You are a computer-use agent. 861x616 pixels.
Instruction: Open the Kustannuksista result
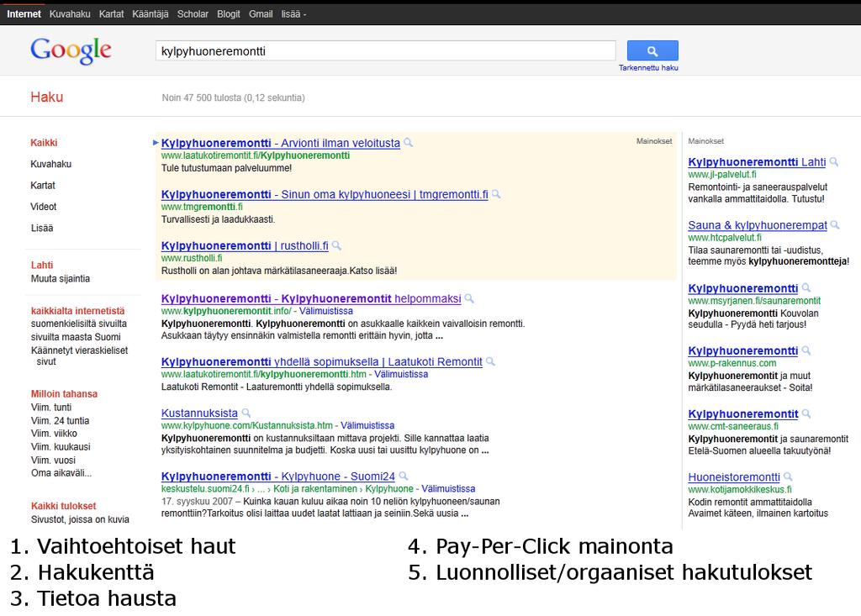point(199,413)
